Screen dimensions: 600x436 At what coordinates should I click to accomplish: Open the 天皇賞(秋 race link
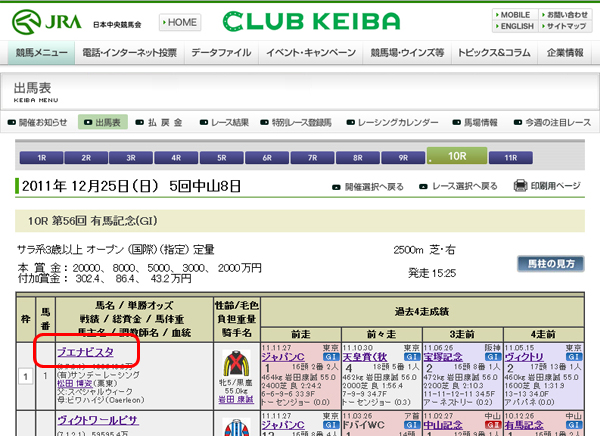click(x=365, y=357)
